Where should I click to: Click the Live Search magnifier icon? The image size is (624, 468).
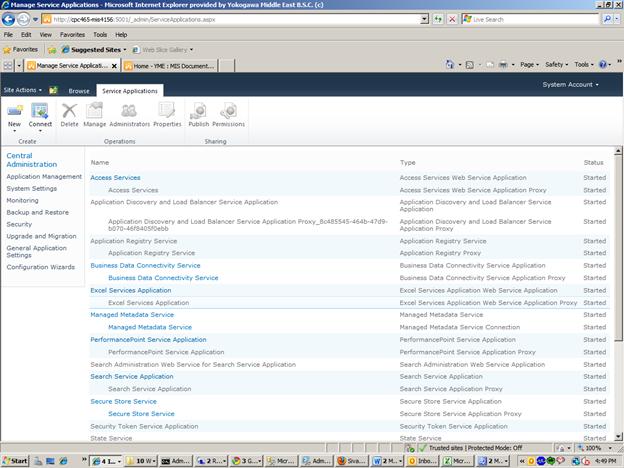607,19
